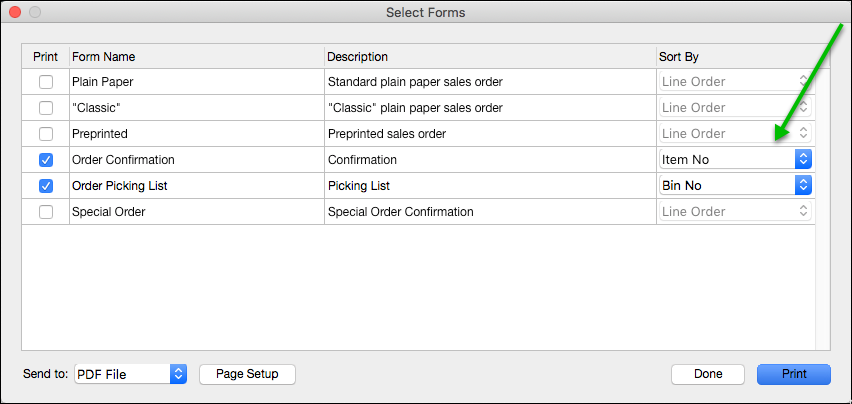Viewport: 852px width, 404px height.
Task: Disable printing for Order Picking List
Action: [45, 186]
